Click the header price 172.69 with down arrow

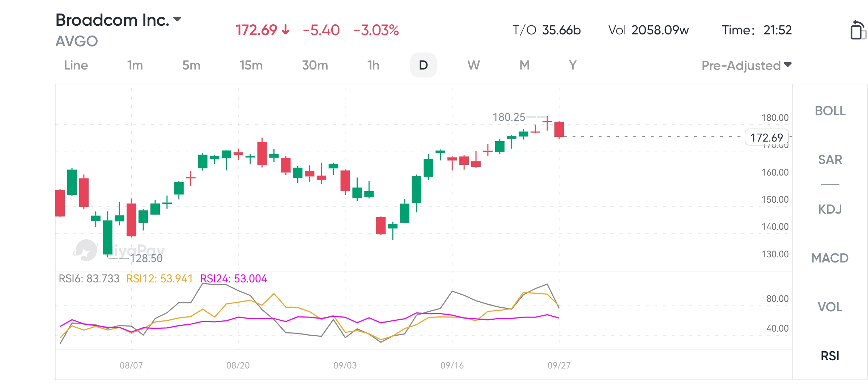[x=263, y=30]
